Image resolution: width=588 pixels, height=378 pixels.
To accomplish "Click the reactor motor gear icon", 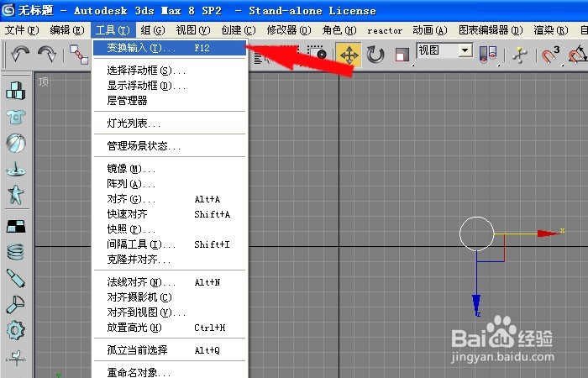I will pos(16,330).
